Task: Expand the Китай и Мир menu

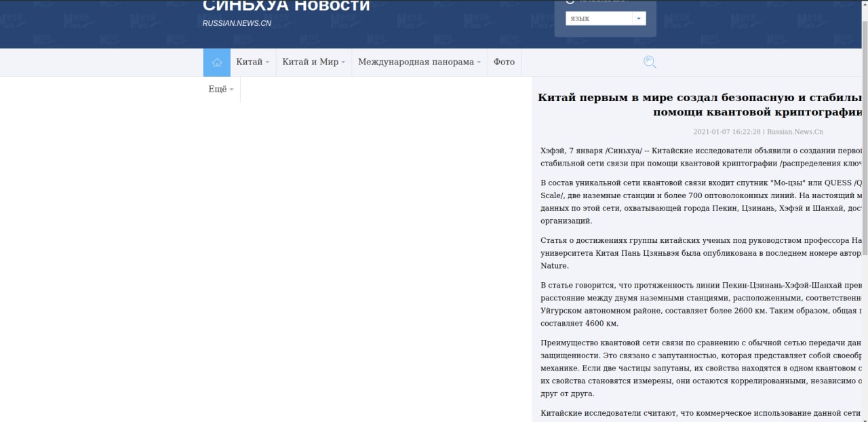Action: 314,62
